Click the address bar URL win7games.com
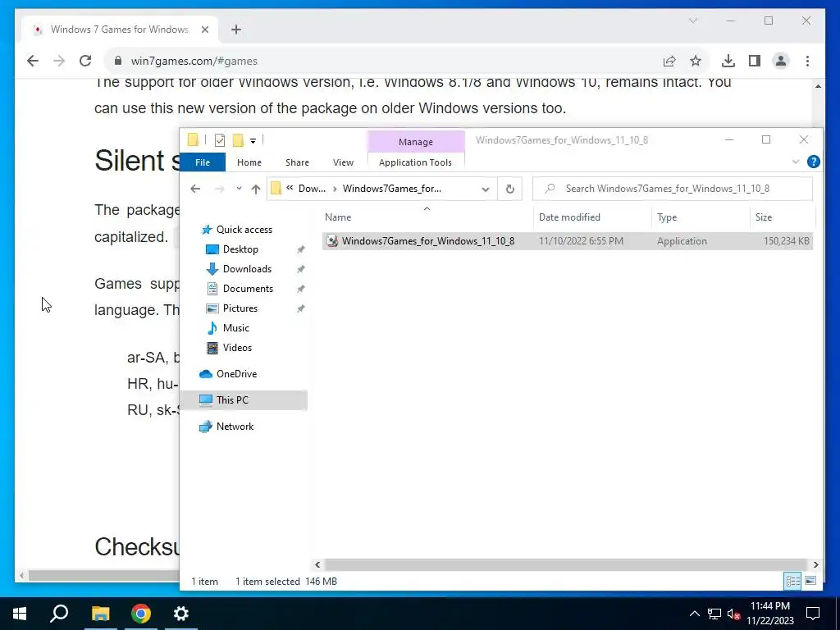 (194, 61)
